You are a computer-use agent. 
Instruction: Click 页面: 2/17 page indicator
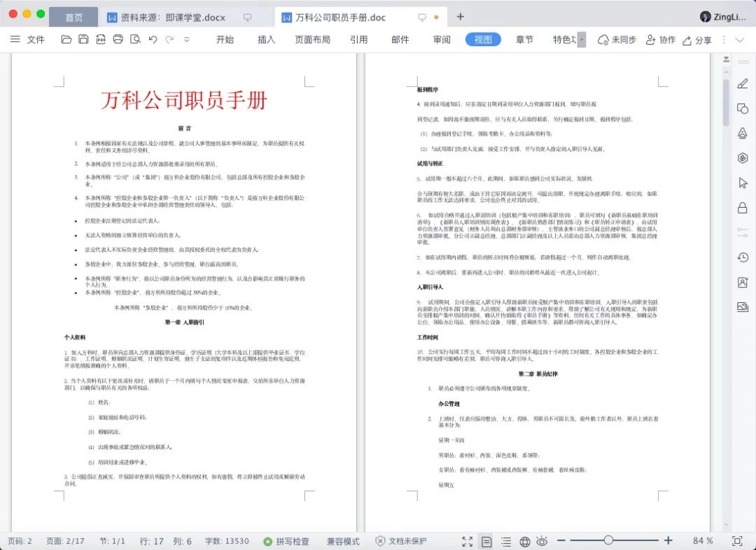[65, 542]
